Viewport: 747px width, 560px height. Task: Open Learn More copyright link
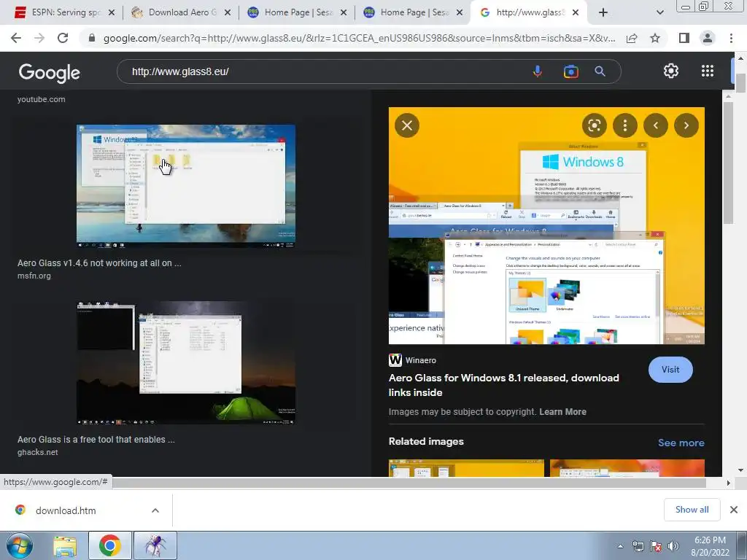(562, 412)
